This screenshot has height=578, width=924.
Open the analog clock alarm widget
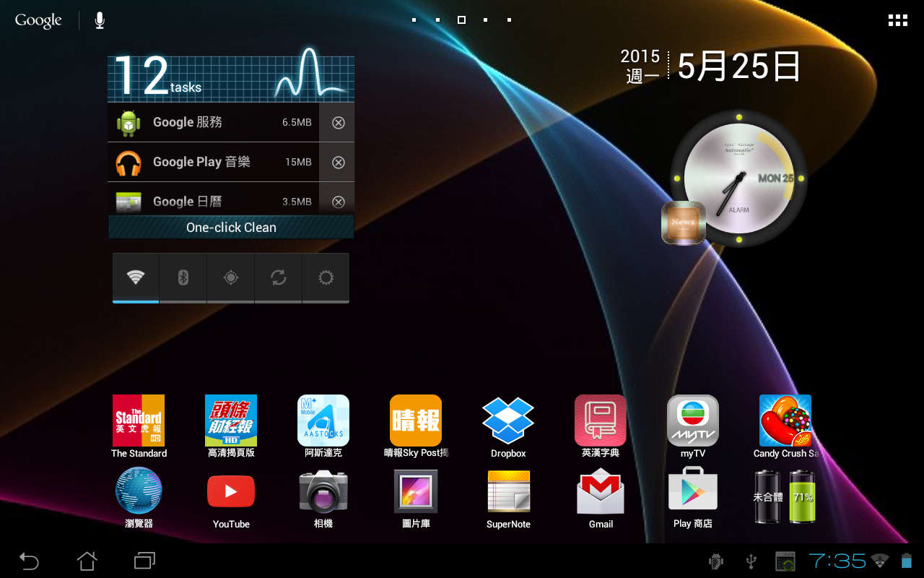click(x=738, y=178)
